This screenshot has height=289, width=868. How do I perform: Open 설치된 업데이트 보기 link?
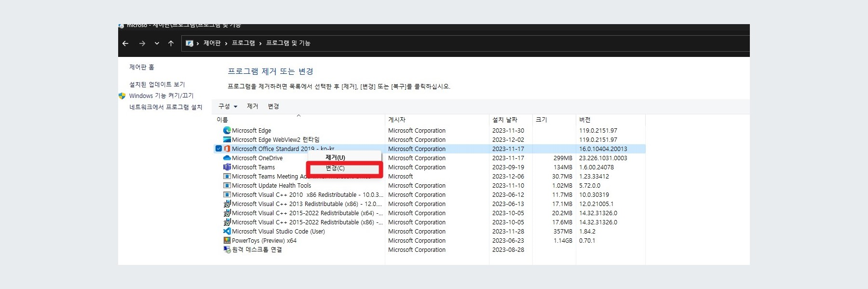[x=157, y=84]
